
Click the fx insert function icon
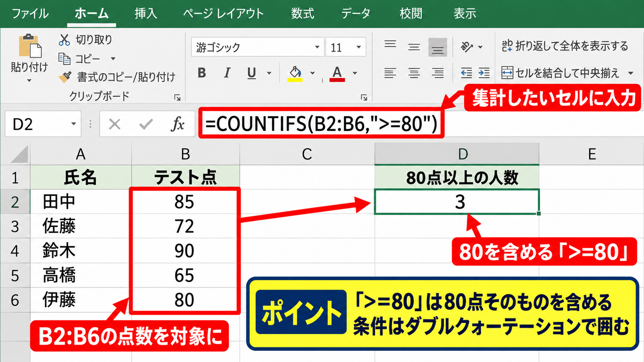point(178,124)
